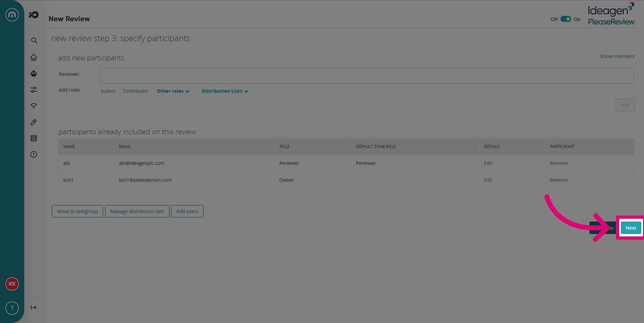Open the users group icon
Viewport: 644px width, 323px height.
point(34,74)
